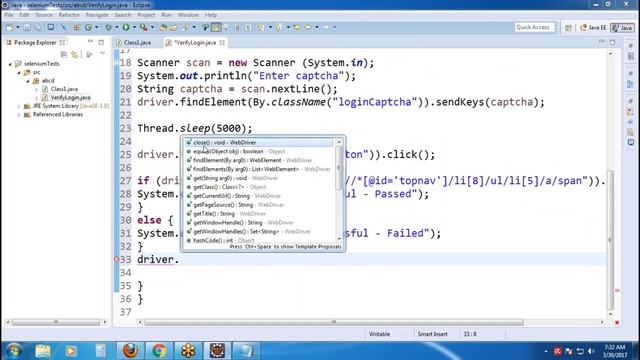Image resolution: width=640 pixels, height=360 pixels.
Task: Collapse the seleniumTests project node
Action: (x=10, y=64)
